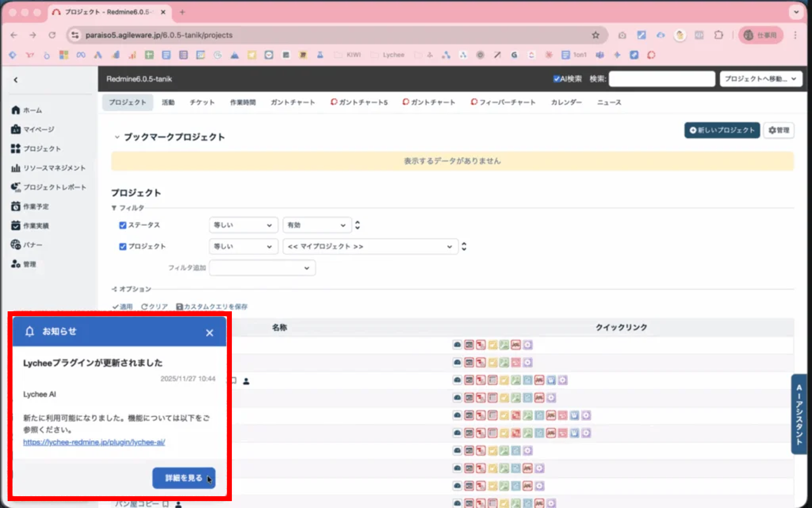
Task: Open the lychee-redmine.jp plugin link
Action: click(94, 443)
